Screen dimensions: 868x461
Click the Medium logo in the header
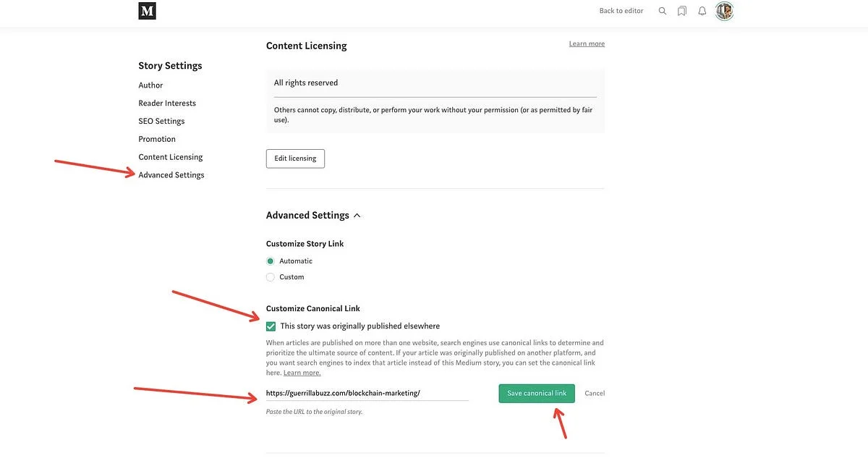click(x=147, y=12)
